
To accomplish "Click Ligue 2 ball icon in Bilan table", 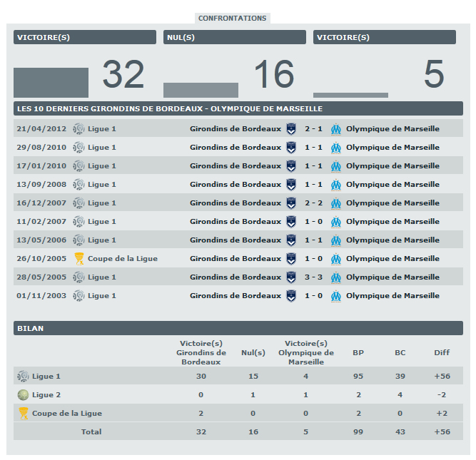I will (24, 394).
